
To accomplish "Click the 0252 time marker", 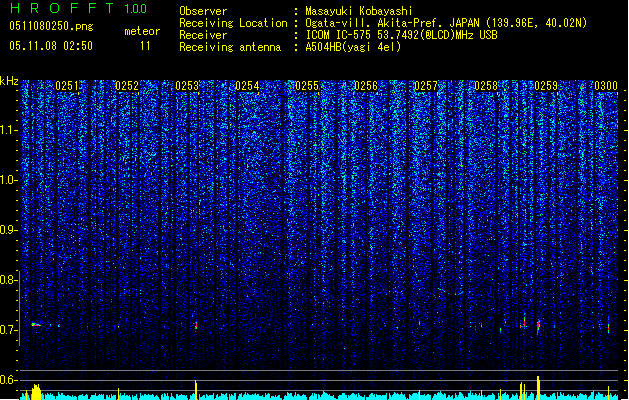I will pos(127,86).
